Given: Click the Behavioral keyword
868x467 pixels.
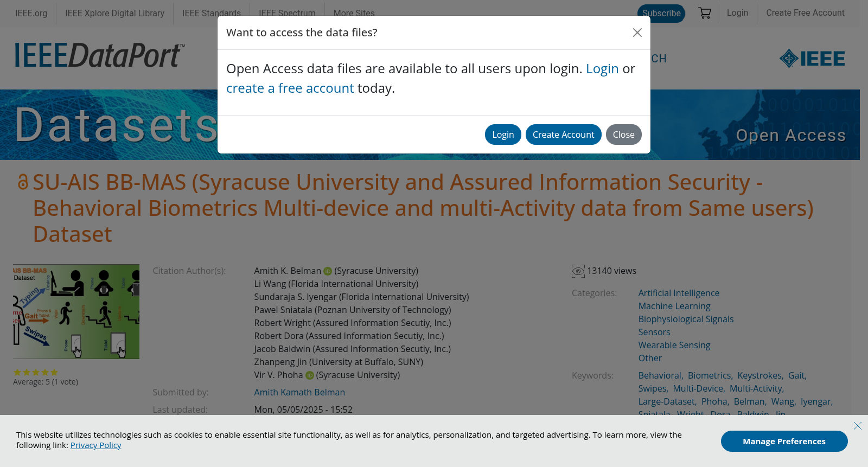Looking at the screenshot, I should pyautogui.click(x=660, y=375).
